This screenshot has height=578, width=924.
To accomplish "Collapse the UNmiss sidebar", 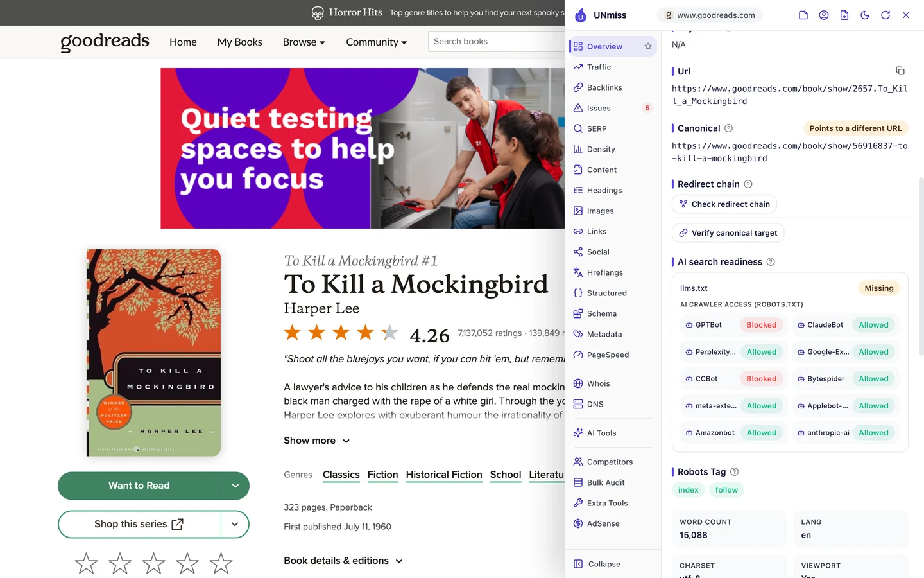I will 597,564.
